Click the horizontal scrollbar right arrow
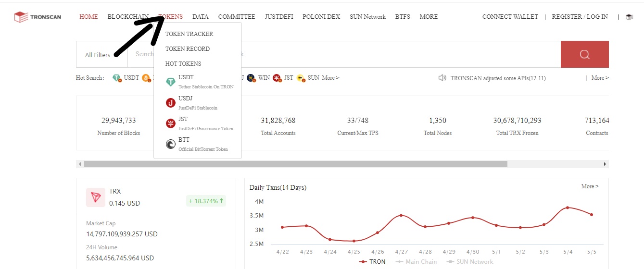This screenshot has width=644, height=269. pyautogui.click(x=605, y=164)
